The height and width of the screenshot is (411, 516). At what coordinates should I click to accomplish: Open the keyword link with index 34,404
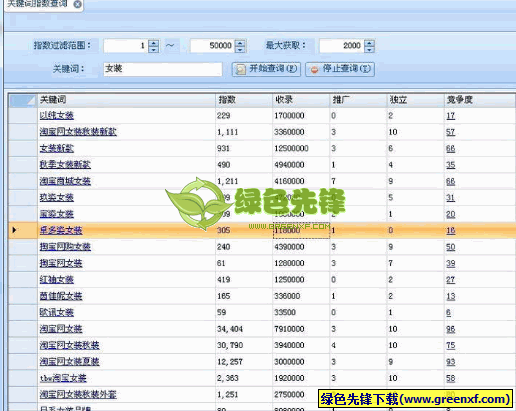pos(61,329)
